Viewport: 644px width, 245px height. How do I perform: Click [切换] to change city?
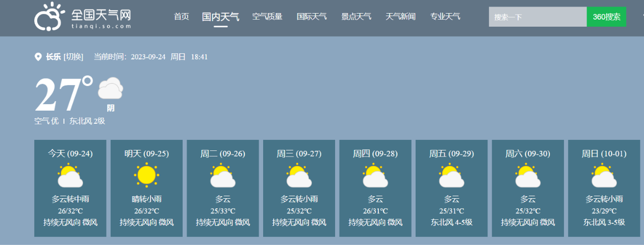pyautogui.click(x=73, y=57)
